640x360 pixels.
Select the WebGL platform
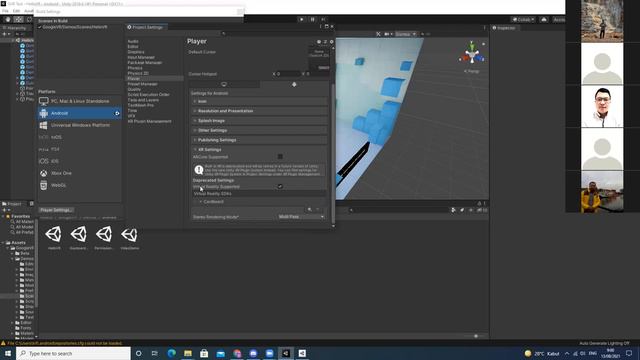[x=80, y=185]
